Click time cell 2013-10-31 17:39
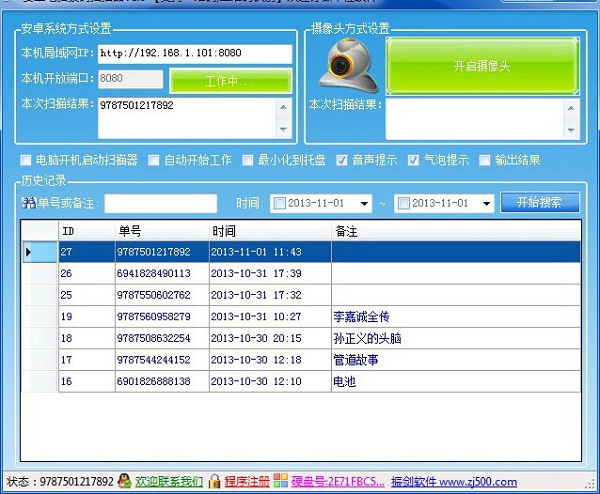Viewport: 600px width, 494px height. tap(270, 273)
